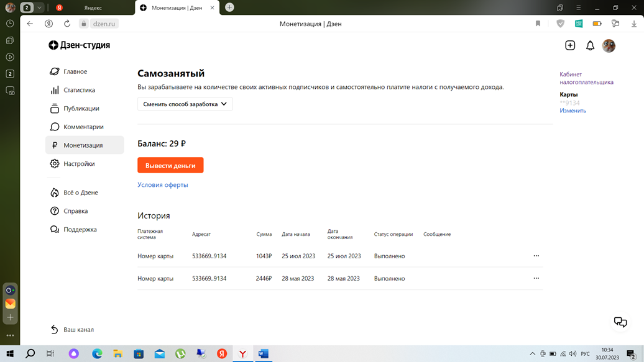Image resolution: width=644 pixels, height=362 pixels.
Task: Open the browser hamburger menu
Action: tap(578, 7)
